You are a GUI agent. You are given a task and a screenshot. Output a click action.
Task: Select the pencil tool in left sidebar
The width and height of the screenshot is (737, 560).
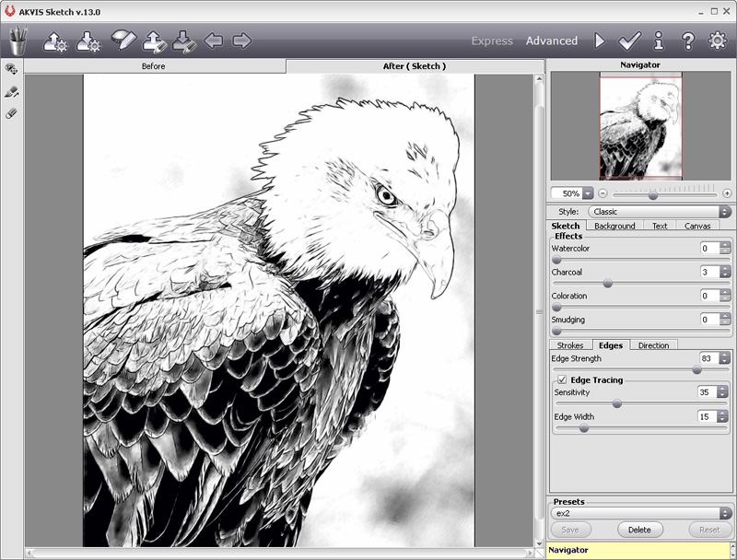click(x=11, y=92)
